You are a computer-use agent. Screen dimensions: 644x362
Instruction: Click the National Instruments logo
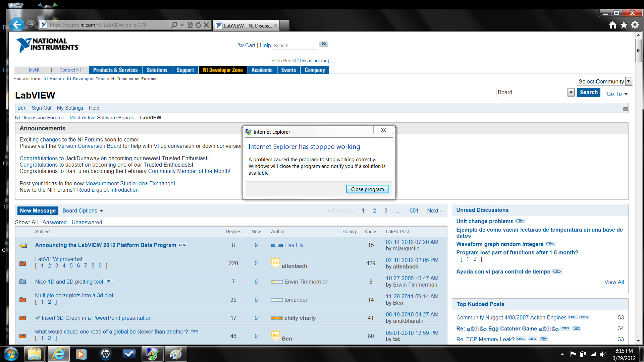47,45
